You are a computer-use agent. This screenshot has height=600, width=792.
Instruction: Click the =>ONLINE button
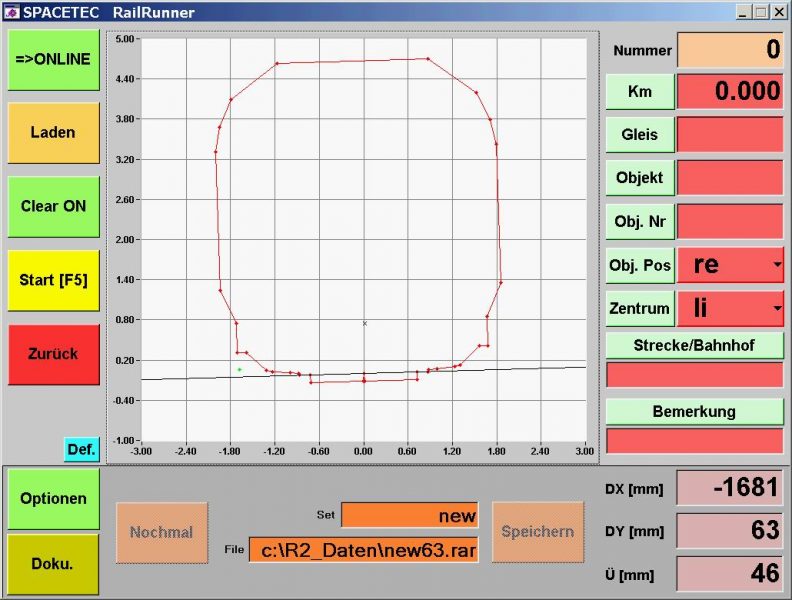click(53, 59)
